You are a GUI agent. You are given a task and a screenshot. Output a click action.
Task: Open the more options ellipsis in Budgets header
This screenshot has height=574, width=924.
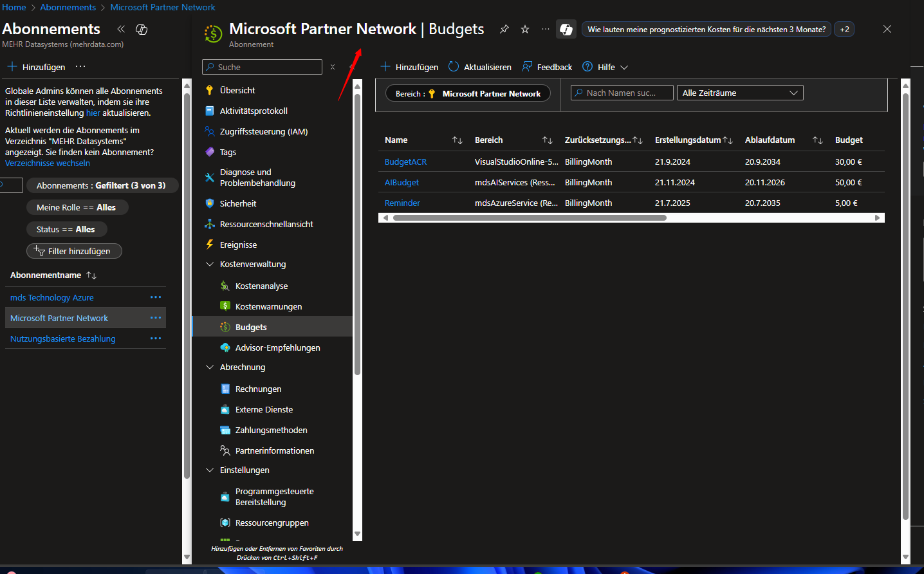click(546, 29)
